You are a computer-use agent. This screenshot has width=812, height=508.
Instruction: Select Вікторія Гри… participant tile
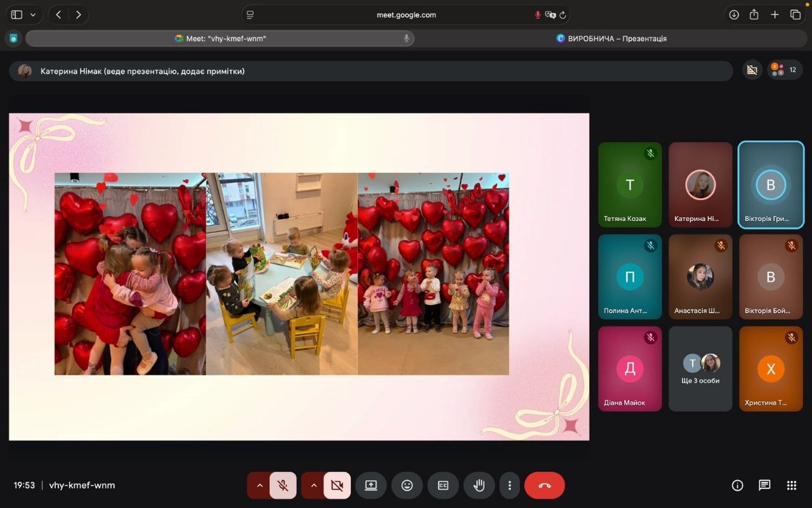tap(771, 185)
